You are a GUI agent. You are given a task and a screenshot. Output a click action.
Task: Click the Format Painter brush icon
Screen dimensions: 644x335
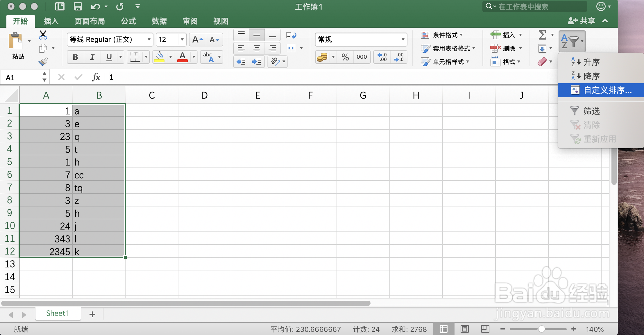point(43,62)
